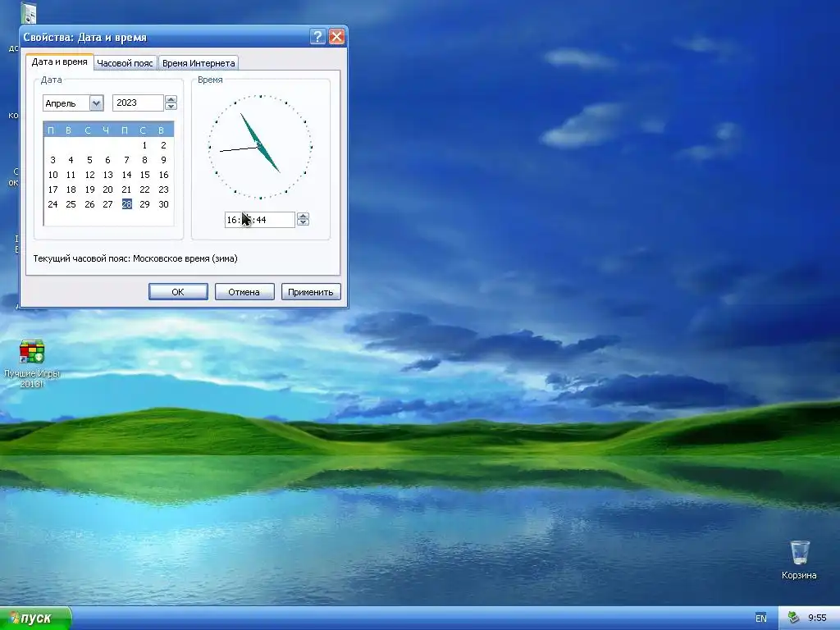Open the Корзина recycle bin icon
Viewport: 840px width, 630px height.
(x=799, y=559)
